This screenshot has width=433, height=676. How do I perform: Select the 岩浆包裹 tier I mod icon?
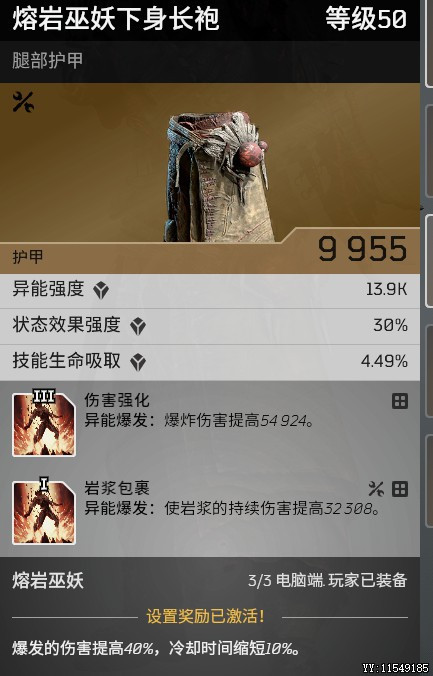[x=44, y=512]
